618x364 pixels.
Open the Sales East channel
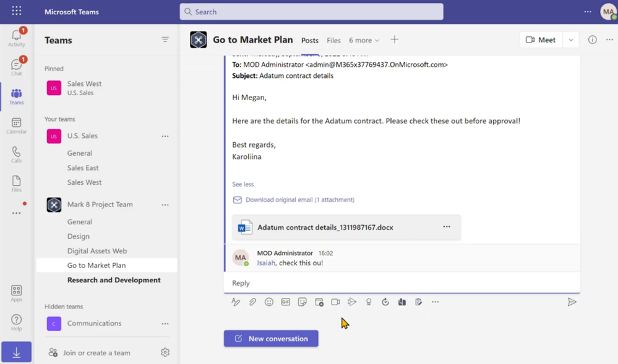pyautogui.click(x=83, y=168)
